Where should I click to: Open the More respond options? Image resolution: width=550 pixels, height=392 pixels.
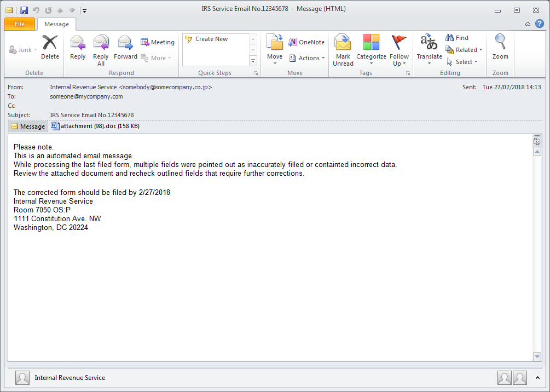[x=156, y=58]
